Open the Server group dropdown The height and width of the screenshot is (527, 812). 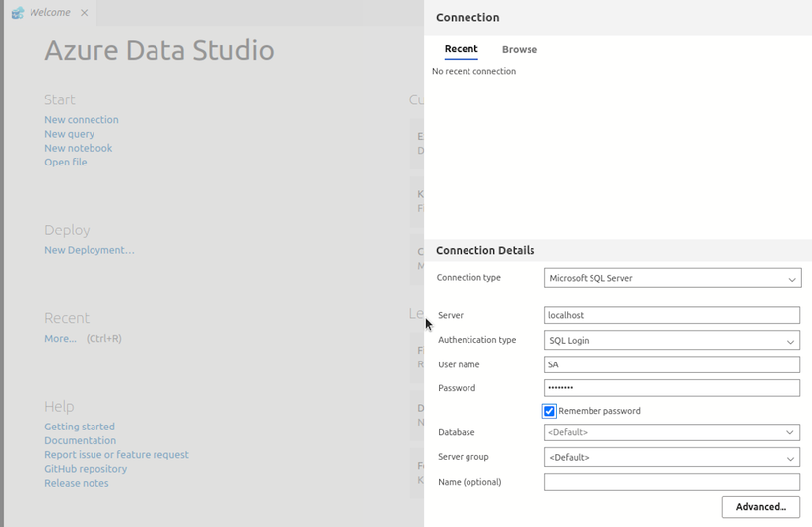click(x=672, y=458)
